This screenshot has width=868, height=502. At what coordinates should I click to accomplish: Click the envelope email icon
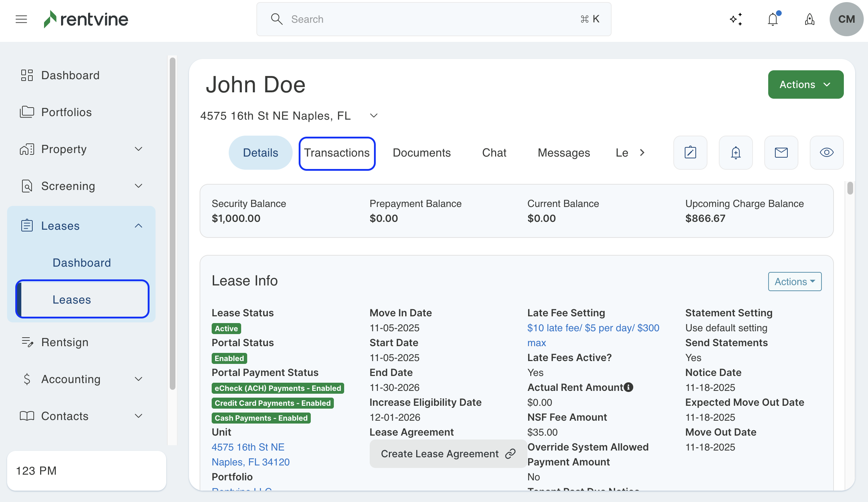coord(781,153)
